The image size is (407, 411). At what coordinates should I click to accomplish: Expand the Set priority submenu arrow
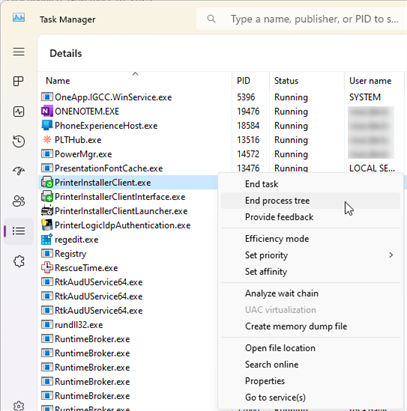[391, 255]
